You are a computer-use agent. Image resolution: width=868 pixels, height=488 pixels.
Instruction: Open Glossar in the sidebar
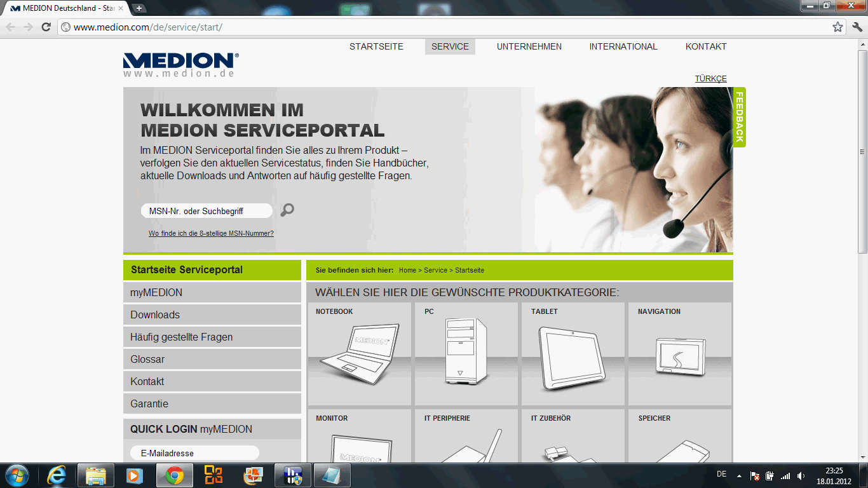(212, 360)
